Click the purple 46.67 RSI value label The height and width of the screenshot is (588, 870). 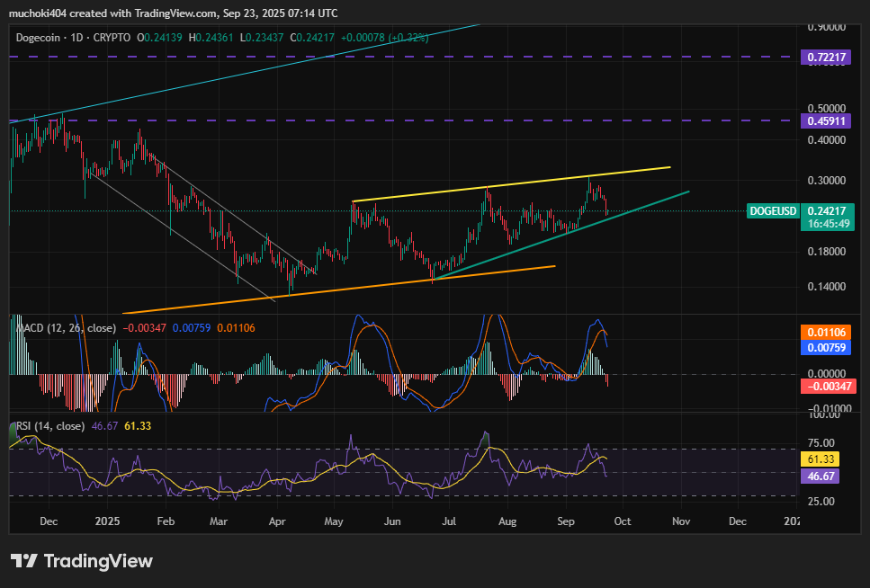pos(821,476)
